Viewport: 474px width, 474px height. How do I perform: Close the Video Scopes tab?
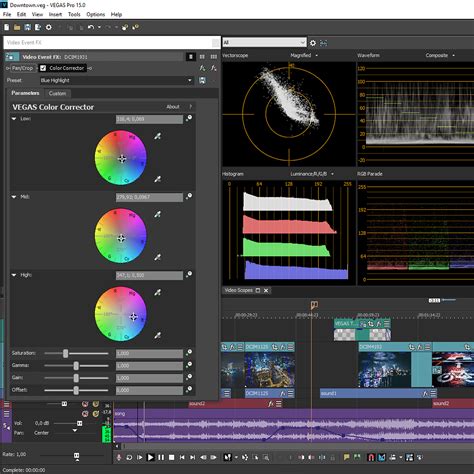click(266, 291)
